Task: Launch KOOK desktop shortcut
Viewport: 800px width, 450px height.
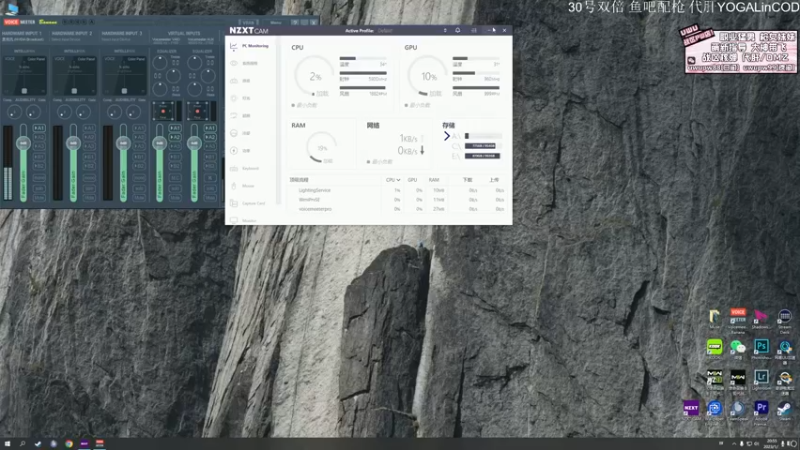Action: (x=714, y=349)
